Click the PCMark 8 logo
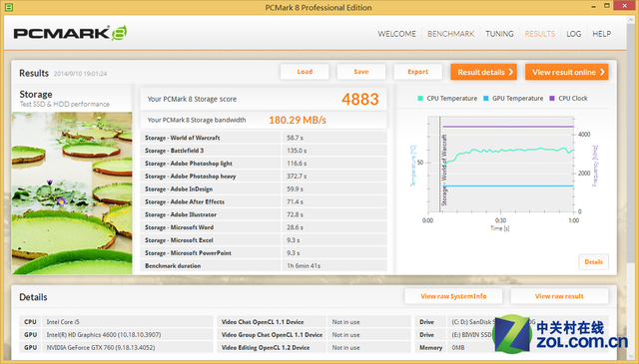639x364 pixels. click(70, 33)
